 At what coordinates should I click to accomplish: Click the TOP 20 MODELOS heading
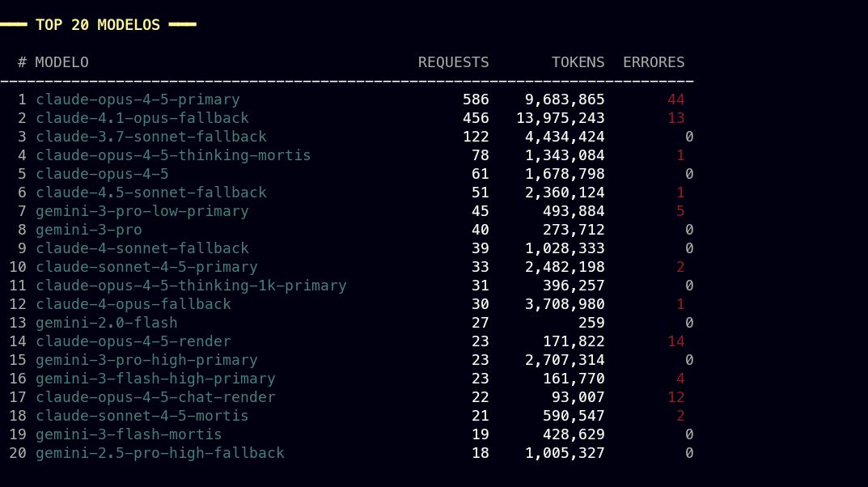97,25
